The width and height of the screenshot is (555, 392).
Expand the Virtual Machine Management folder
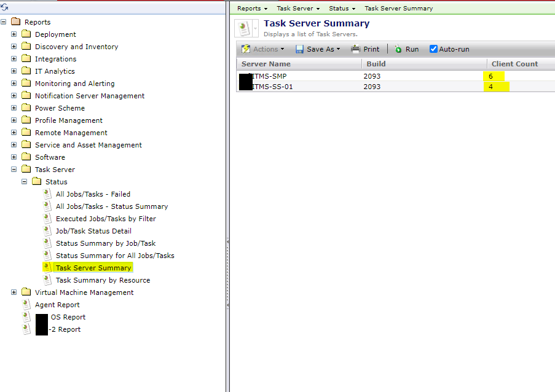pyautogui.click(x=14, y=292)
